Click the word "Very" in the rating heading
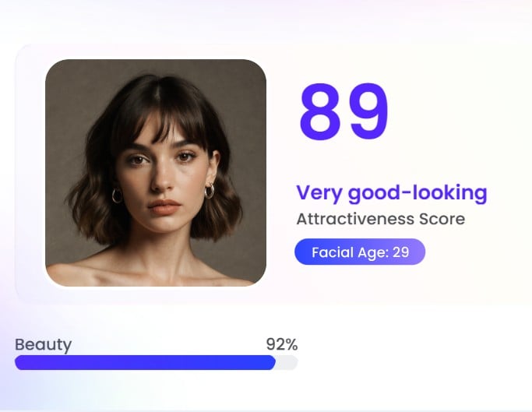Screen dimensions: 532x412 tap(317, 192)
